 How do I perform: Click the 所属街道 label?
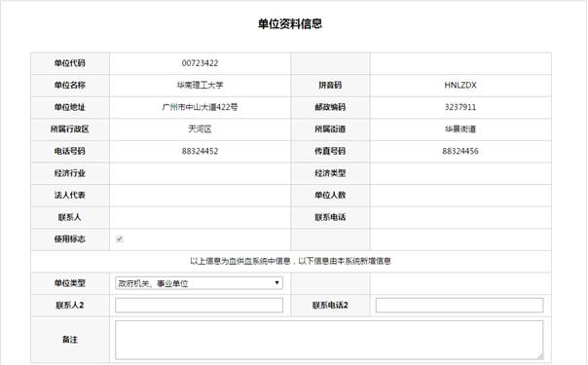330,129
